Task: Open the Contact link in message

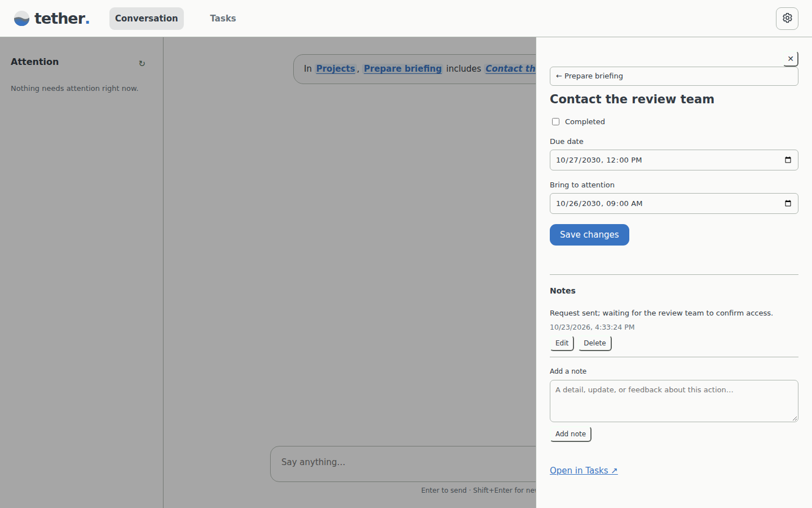Action: pyautogui.click(x=510, y=69)
